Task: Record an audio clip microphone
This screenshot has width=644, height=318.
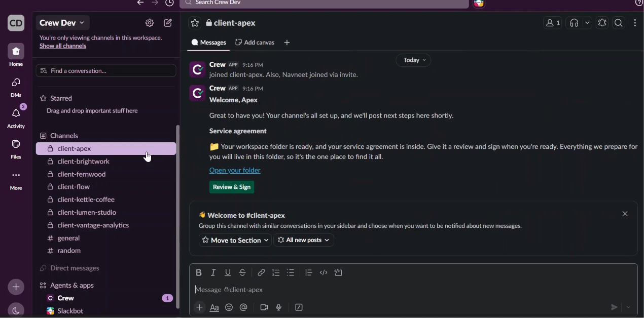Action: click(279, 307)
